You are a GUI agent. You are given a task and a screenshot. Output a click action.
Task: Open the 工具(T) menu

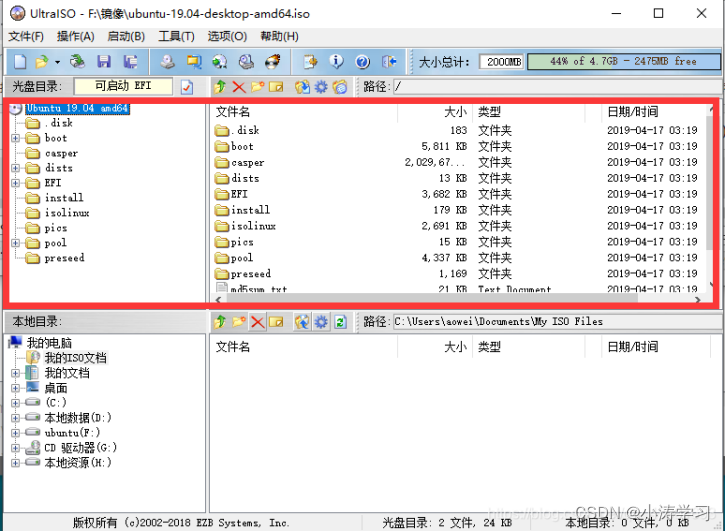(176, 36)
